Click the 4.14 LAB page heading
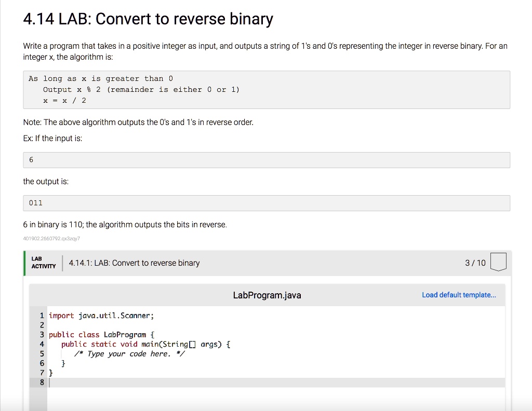 click(x=148, y=19)
